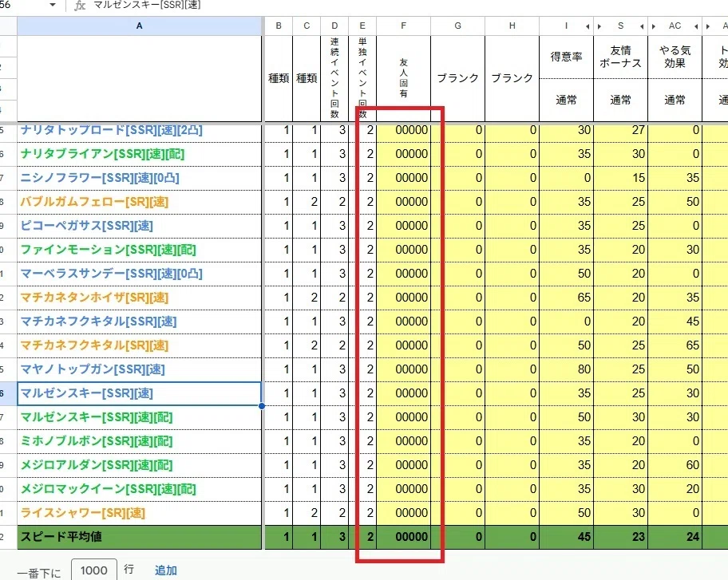The height and width of the screenshot is (580, 728).
Task: Select cell ニシノフラワー[SSR][速][0凸]
Action: pos(139,178)
